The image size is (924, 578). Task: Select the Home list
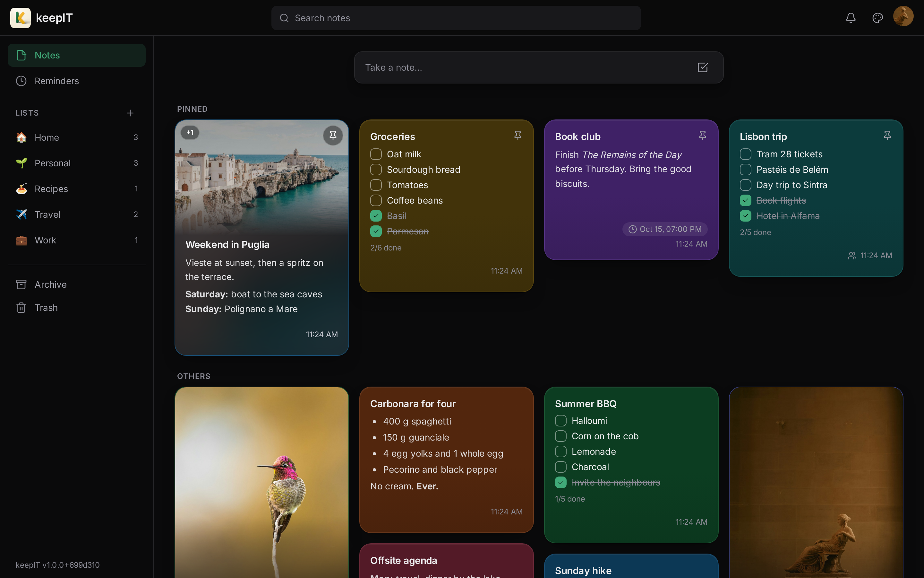[x=76, y=138]
